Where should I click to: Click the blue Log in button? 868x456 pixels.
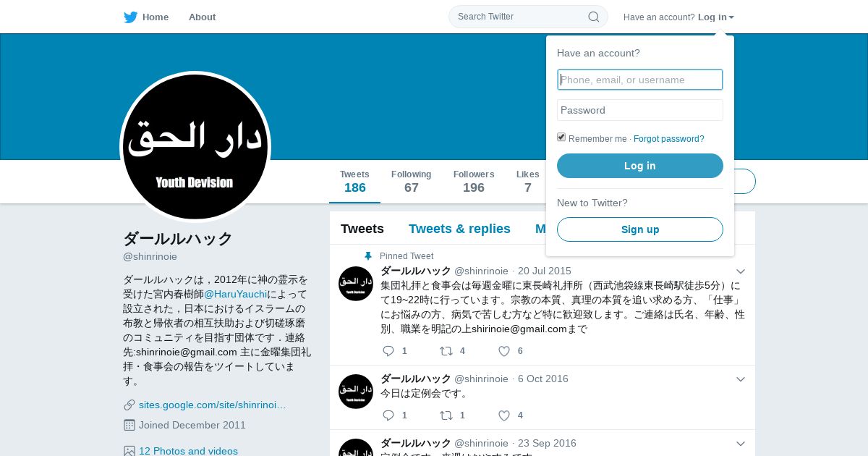click(x=640, y=166)
